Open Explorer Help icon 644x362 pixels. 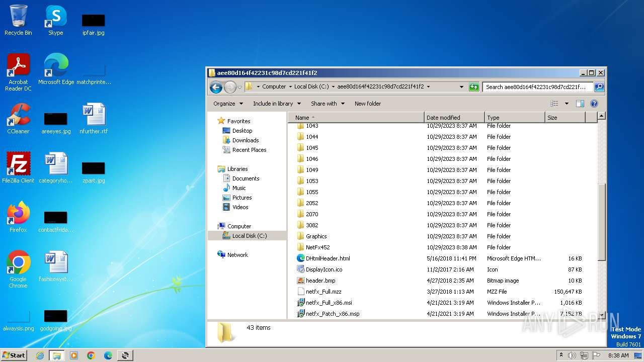pyautogui.click(x=594, y=104)
